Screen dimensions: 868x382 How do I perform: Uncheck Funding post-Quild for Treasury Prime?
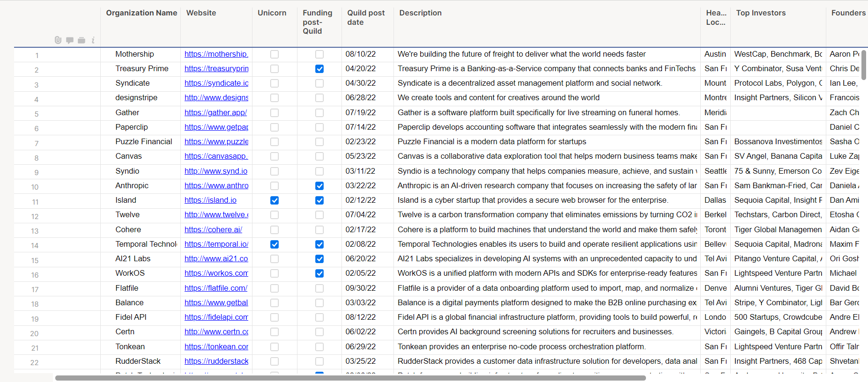(x=319, y=69)
